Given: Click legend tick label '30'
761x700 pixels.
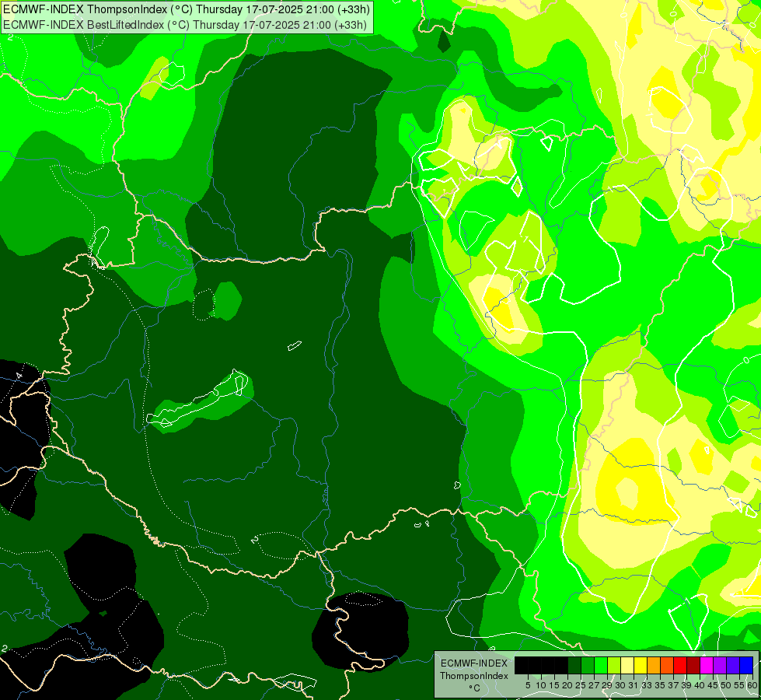Looking at the screenshot, I should pyautogui.click(x=621, y=685).
